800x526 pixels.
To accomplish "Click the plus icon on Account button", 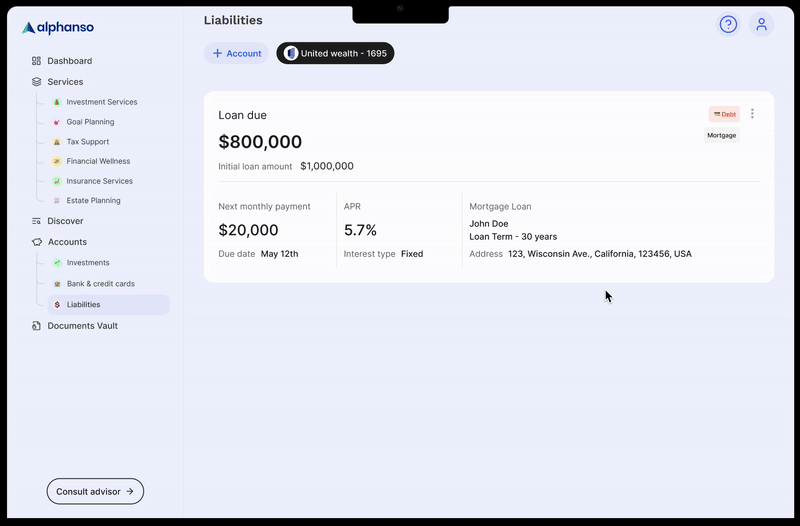I will pyautogui.click(x=217, y=53).
